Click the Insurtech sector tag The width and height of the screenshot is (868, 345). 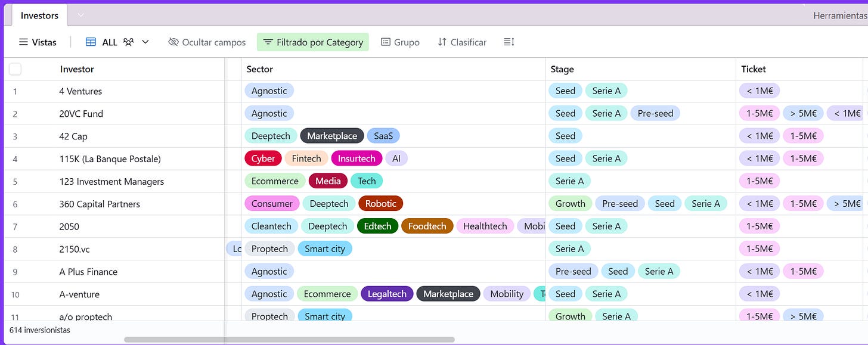[356, 158]
